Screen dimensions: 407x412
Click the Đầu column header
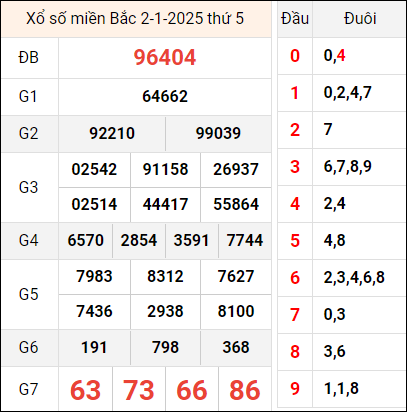[x=295, y=19]
